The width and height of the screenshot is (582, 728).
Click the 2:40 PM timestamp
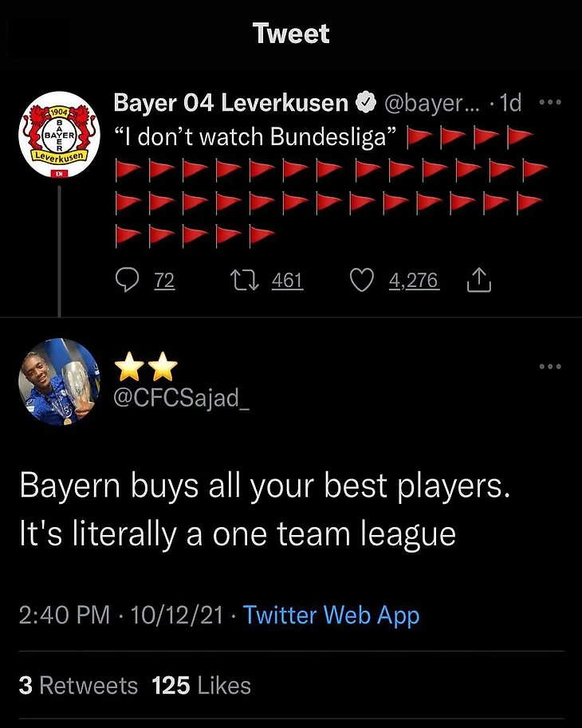coord(63,616)
